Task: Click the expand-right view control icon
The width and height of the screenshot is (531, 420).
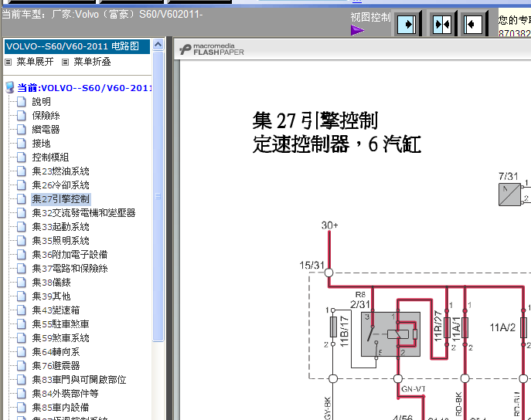Action: [407, 25]
